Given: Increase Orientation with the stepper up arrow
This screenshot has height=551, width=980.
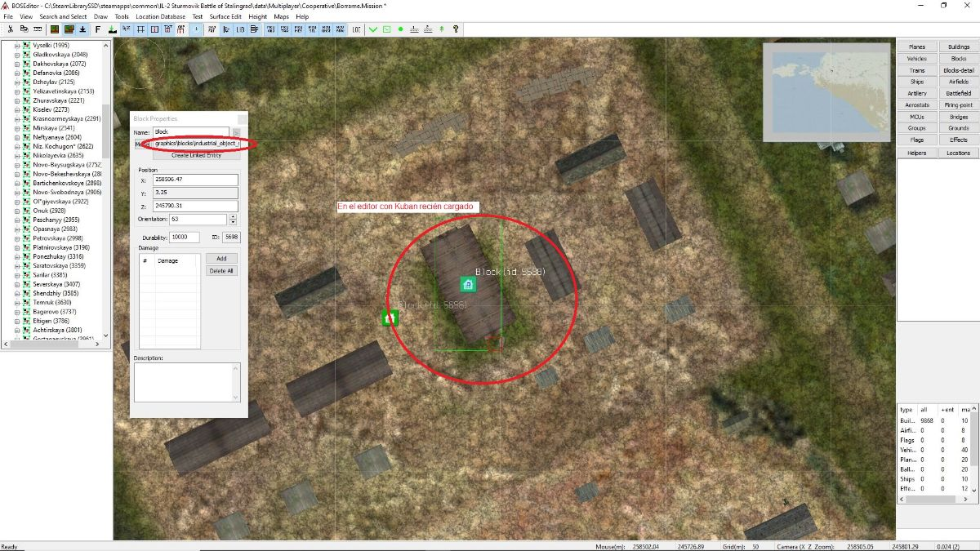Looking at the screenshot, I should (x=233, y=217).
